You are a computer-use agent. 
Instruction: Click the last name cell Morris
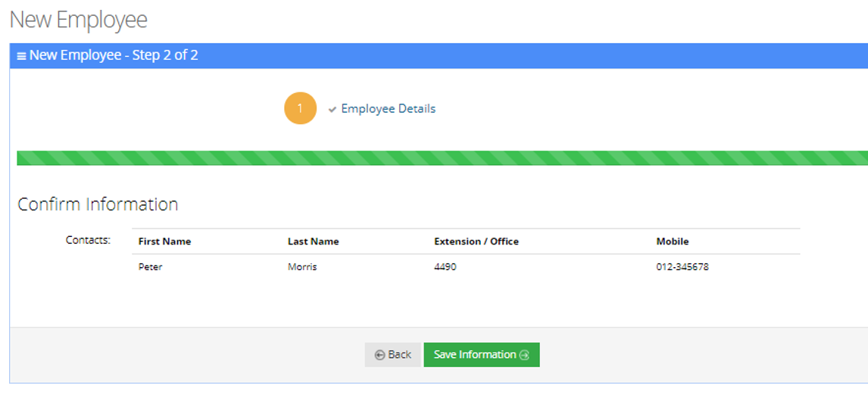pyautogui.click(x=302, y=267)
